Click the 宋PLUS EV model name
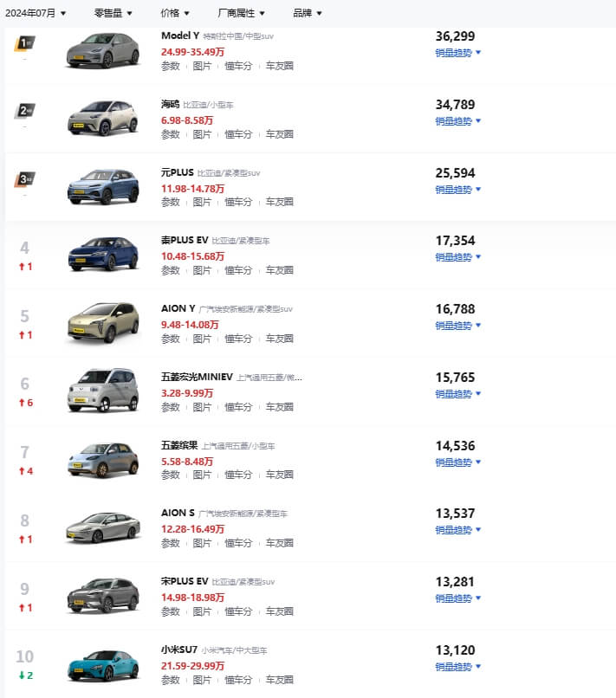This screenshot has width=616, height=698. [x=186, y=582]
